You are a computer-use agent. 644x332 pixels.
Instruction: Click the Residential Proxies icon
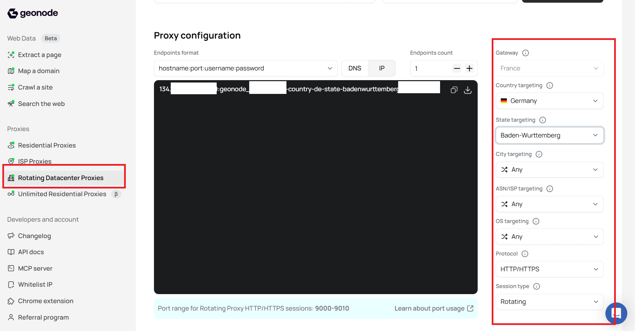click(x=11, y=145)
